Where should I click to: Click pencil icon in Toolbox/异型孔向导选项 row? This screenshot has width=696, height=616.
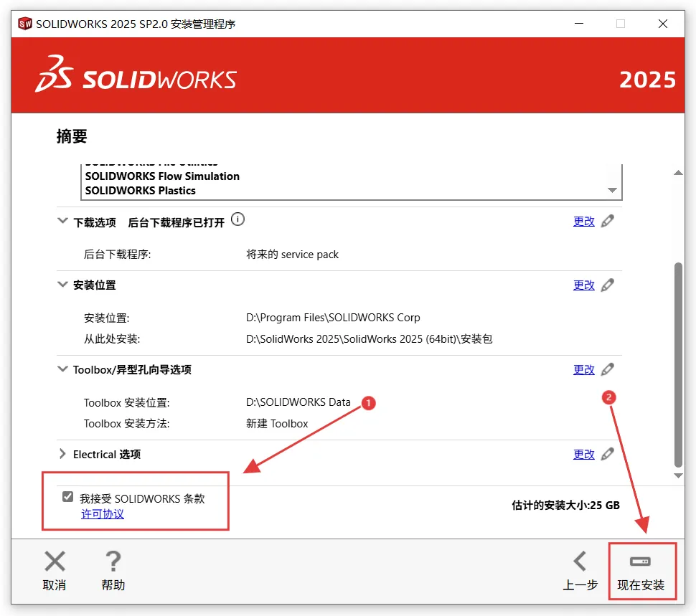[608, 369]
